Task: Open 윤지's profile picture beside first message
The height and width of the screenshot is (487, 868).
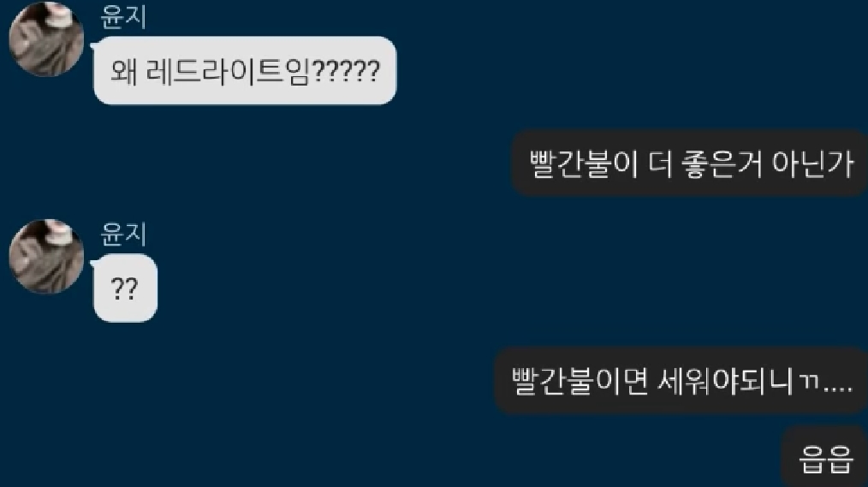Action: coord(46,39)
